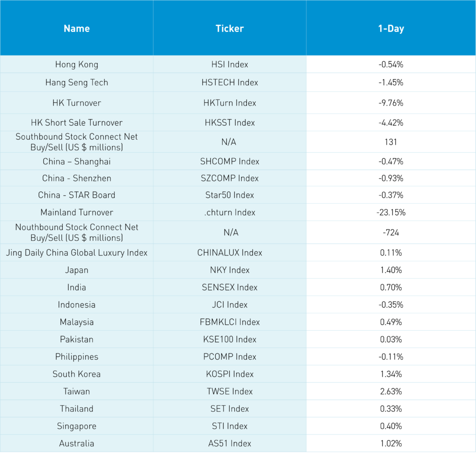Click the HKSST Index ticker
Image resolution: width=476 pixels, height=454 pixels.
click(x=230, y=123)
